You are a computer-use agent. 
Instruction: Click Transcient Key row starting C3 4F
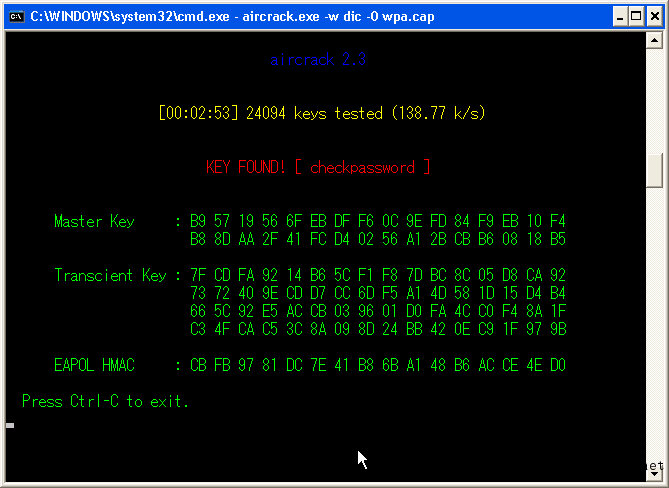[378, 329]
